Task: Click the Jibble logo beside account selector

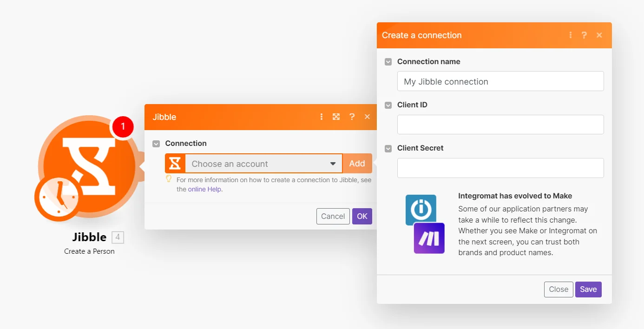Action: point(175,164)
